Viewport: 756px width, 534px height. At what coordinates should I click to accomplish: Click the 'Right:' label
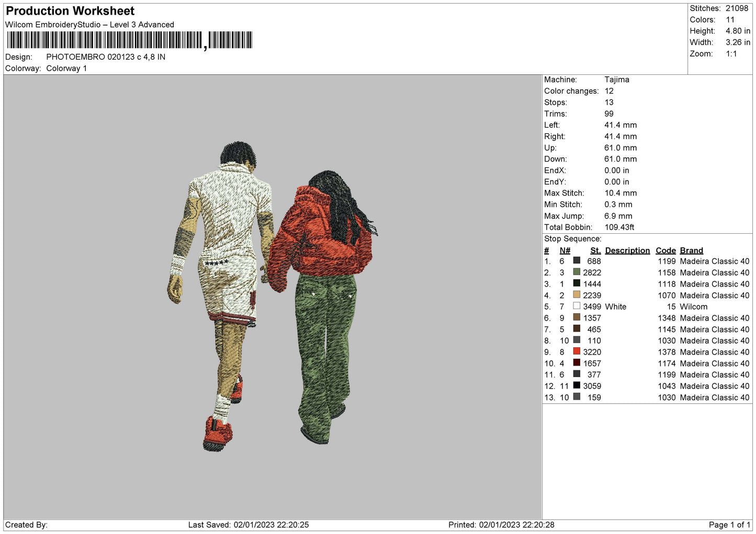pyautogui.click(x=555, y=137)
